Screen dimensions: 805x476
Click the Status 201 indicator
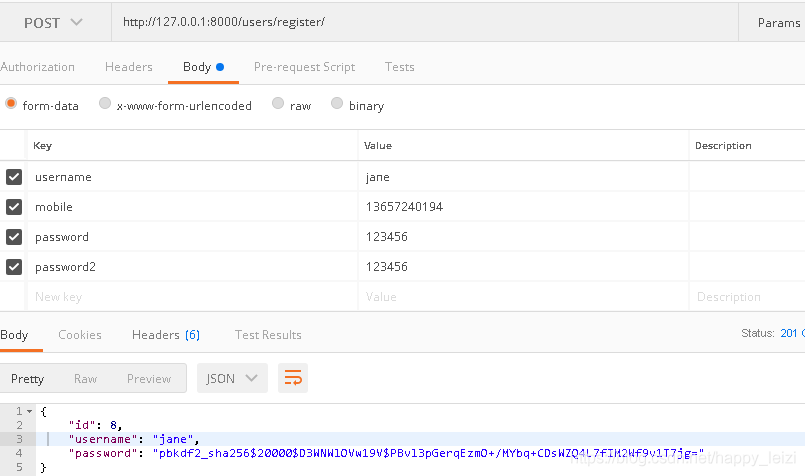point(773,333)
